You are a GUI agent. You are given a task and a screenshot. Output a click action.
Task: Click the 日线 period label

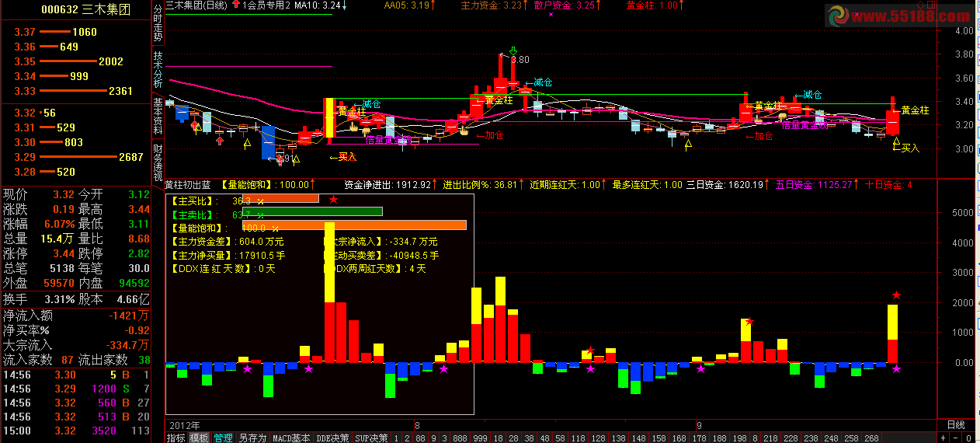(956, 425)
